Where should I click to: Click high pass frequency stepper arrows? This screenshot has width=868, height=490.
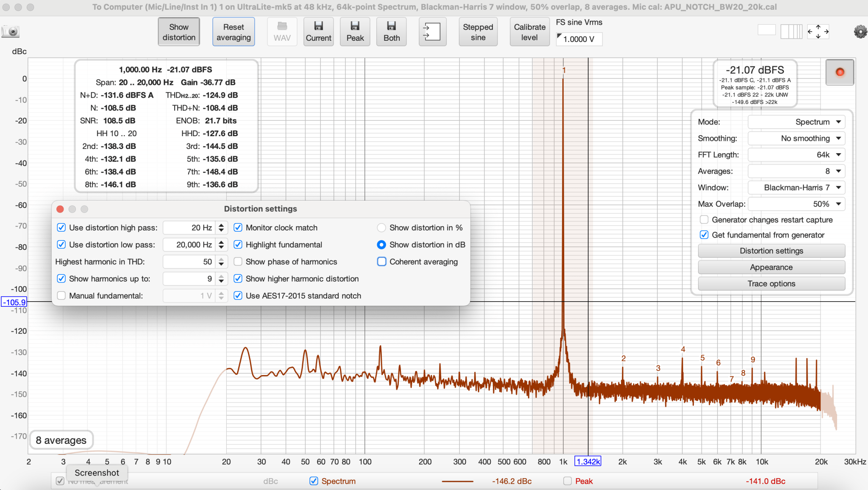(x=221, y=228)
